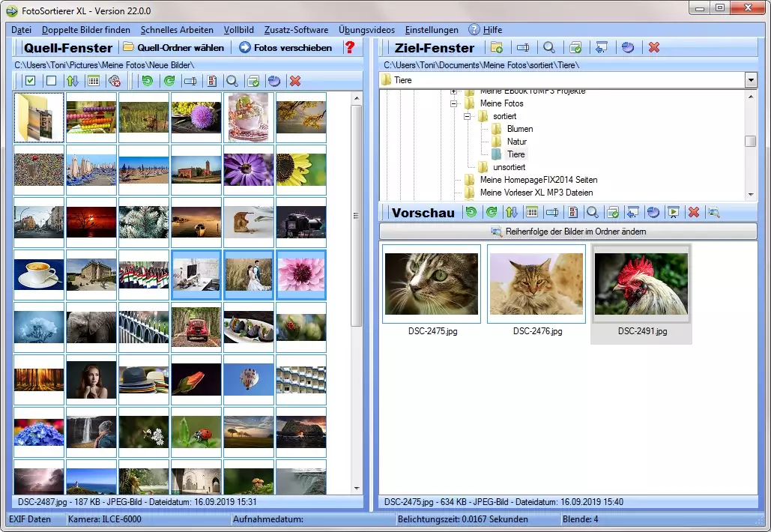Image resolution: width=771 pixels, height=532 pixels.
Task: Open the Einstellungen menu
Action: (432, 30)
